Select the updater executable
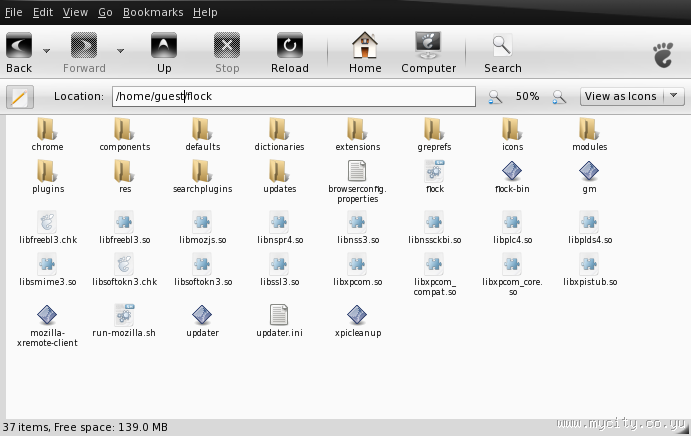This screenshot has height=436, width=691. pyautogui.click(x=202, y=320)
